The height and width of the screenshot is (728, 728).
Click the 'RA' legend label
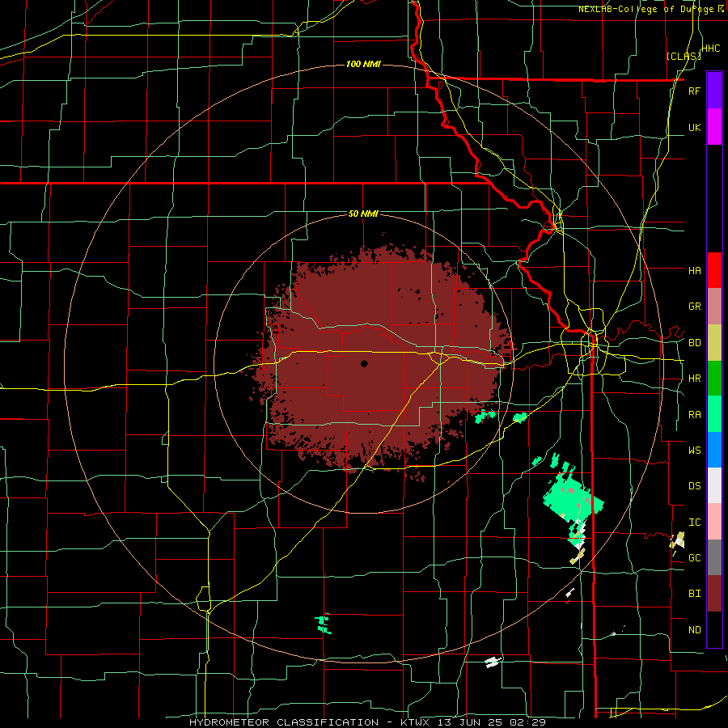694,415
